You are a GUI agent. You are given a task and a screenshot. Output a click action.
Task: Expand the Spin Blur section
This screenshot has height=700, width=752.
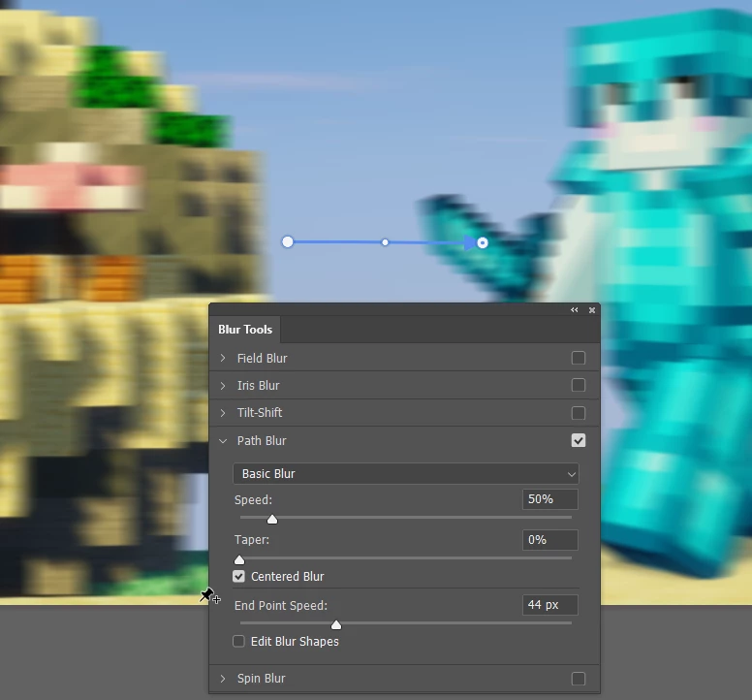(223, 679)
